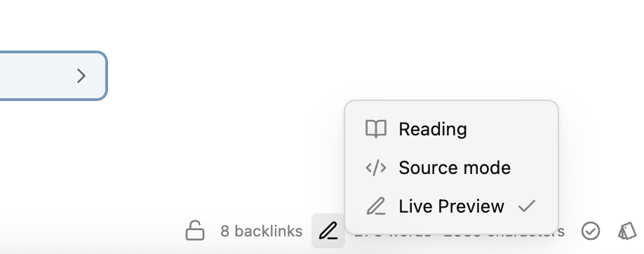Click the circled checkmark sync status icon

tap(590, 231)
